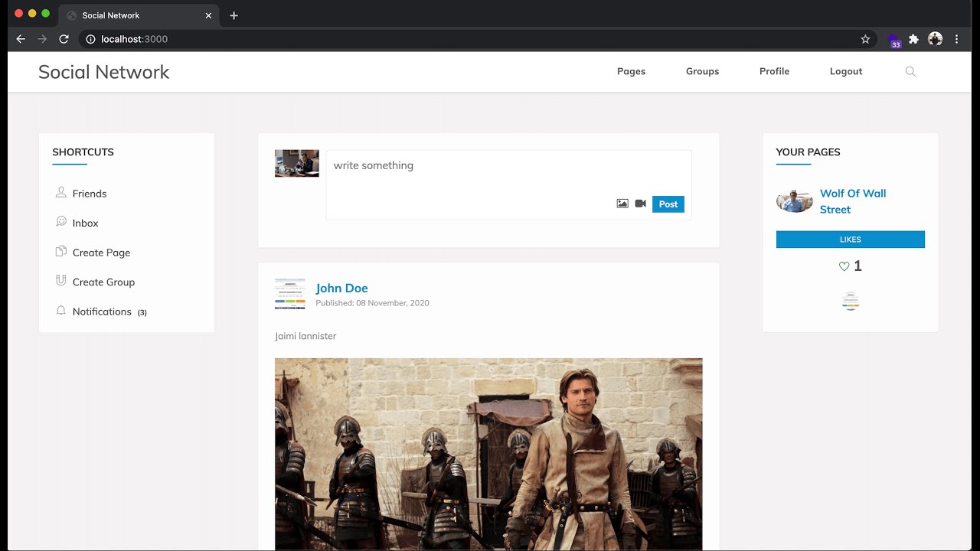Open the Wolf Of Wall Street page link

pyautogui.click(x=853, y=201)
